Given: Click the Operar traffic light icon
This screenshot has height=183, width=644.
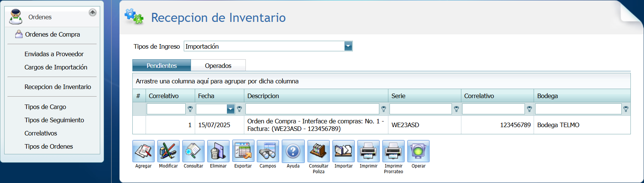Looking at the screenshot, I should coord(418,151).
